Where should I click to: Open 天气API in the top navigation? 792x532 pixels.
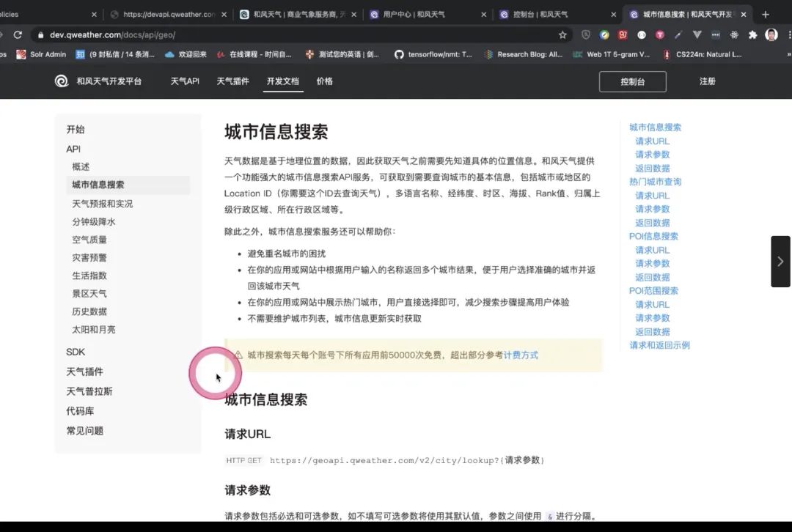point(185,81)
